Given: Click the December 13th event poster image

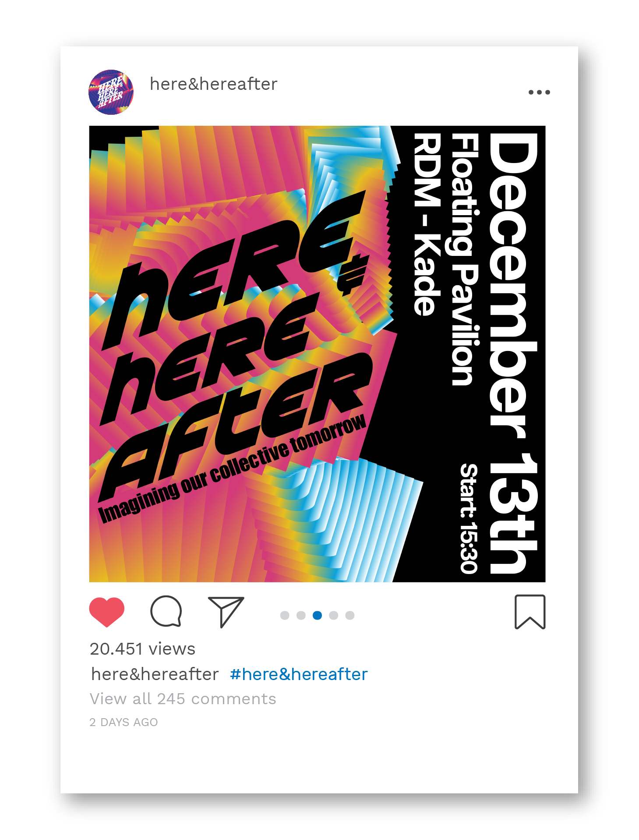Looking at the screenshot, I should [317, 354].
